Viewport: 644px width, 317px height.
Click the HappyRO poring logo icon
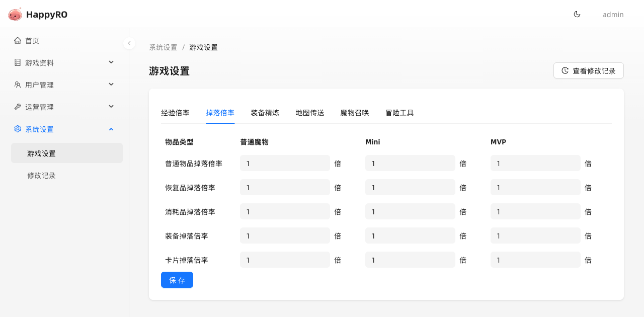[x=15, y=14]
